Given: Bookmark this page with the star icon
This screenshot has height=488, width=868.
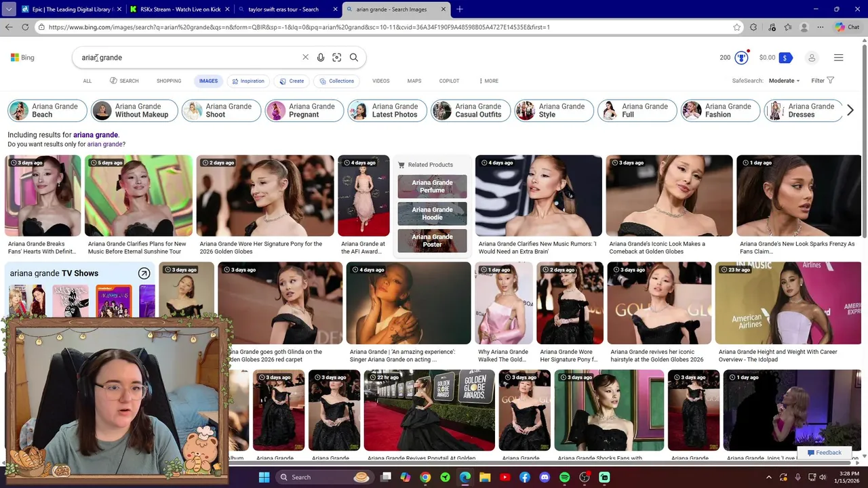Looking at the screenshot, I should click(x=737, y=27).
